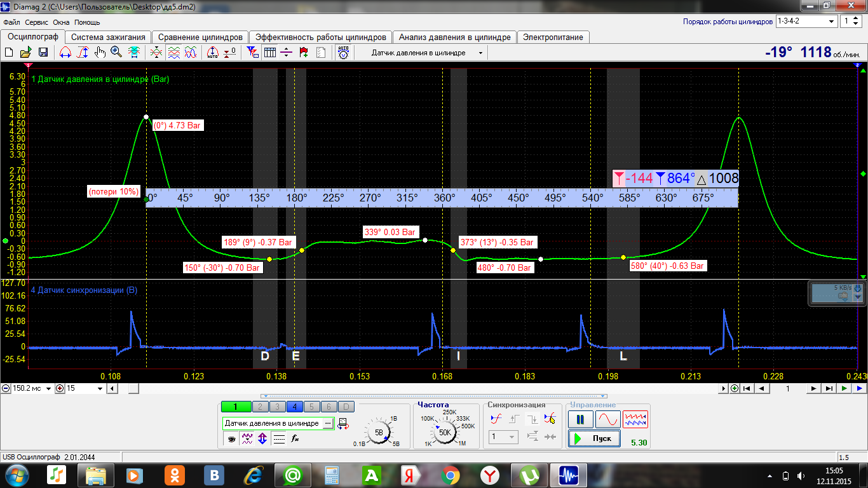Screen dimensions: 868x488
Task: Click the blue vertical-arrows channel icon
Action: [262, 438]
